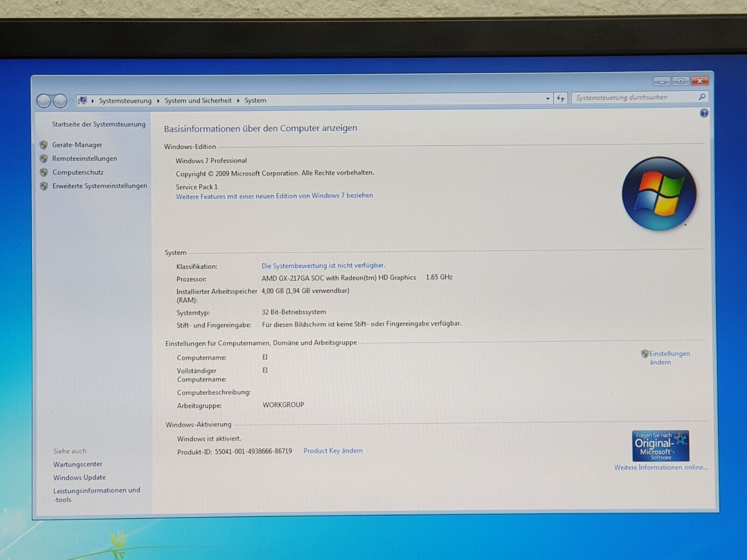The width and height of the screenshot is (747, 560).
Task: Click the refresh icon beside address bar
Action: (560, 98)
